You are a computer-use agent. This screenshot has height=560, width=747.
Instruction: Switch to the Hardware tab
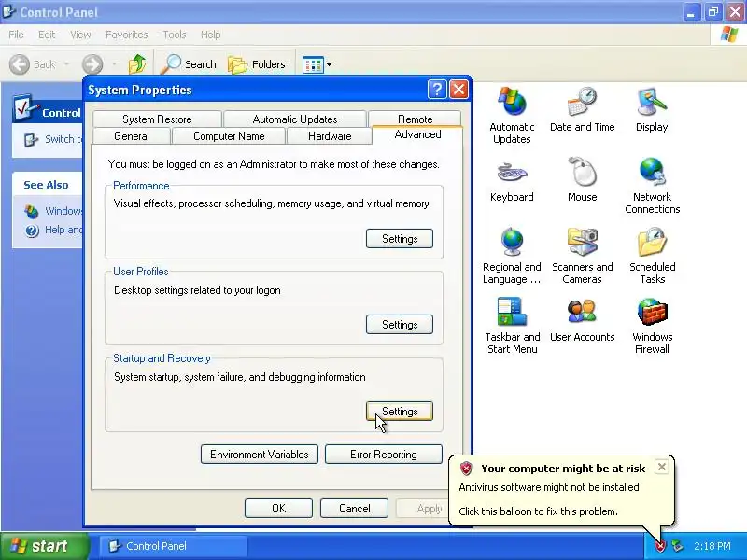330,136
